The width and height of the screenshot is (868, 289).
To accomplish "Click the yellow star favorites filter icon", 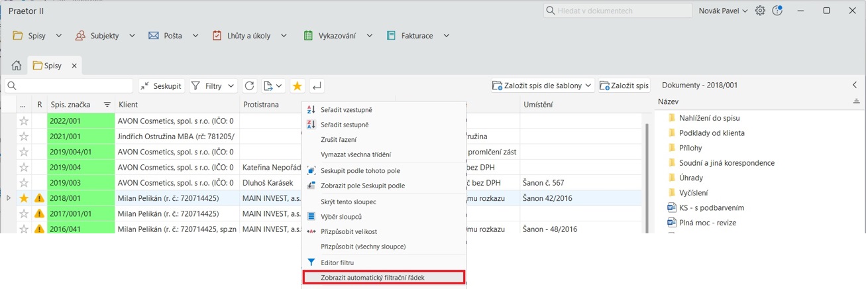I will tap(298, 86).
